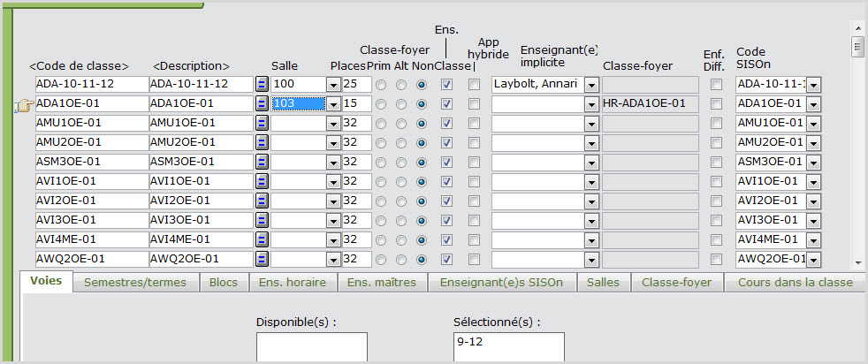The image size is (868, 364).
Task: Sort by the Code de classe header
Action: coord(79,66)
